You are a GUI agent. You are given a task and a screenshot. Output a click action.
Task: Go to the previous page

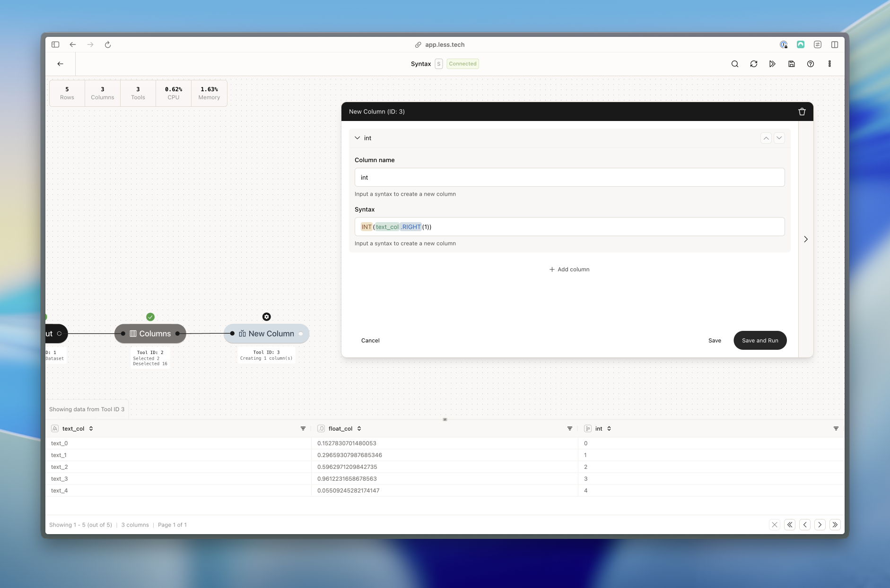pyautogui.click(x=805, y=525)
